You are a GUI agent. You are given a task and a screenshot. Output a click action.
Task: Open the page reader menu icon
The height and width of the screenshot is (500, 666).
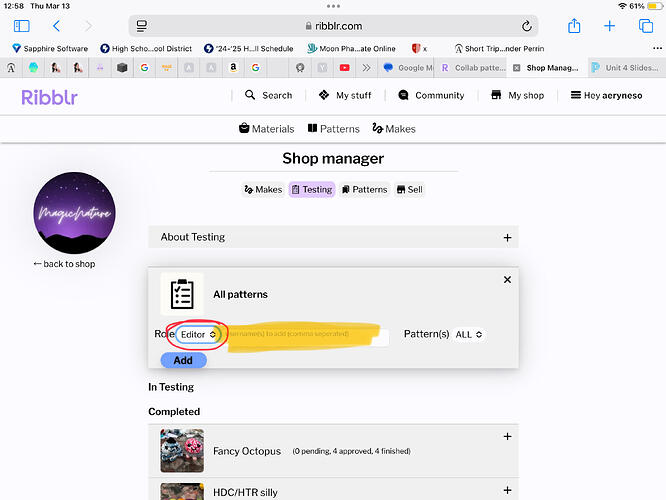pos(142,26)
